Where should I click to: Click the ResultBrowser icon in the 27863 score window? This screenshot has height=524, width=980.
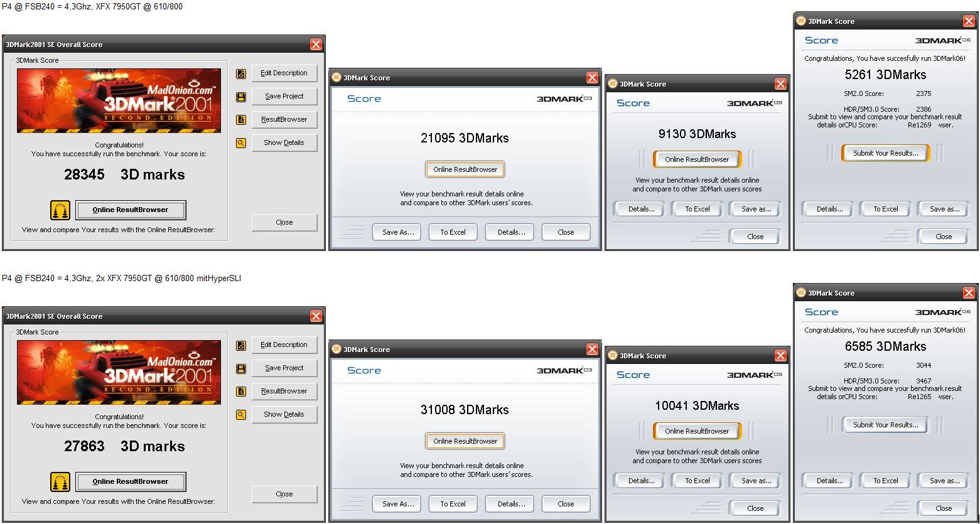pyautogui.click(x=241, y=392)
